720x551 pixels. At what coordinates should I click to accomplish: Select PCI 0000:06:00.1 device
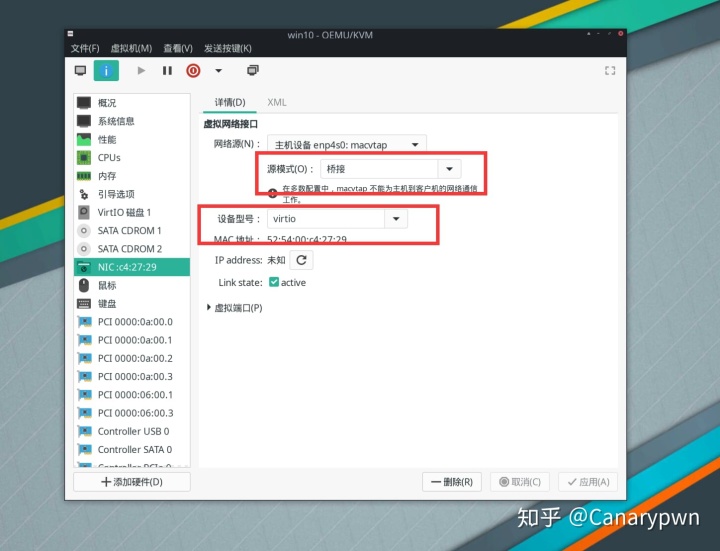(x=132, y=395)
